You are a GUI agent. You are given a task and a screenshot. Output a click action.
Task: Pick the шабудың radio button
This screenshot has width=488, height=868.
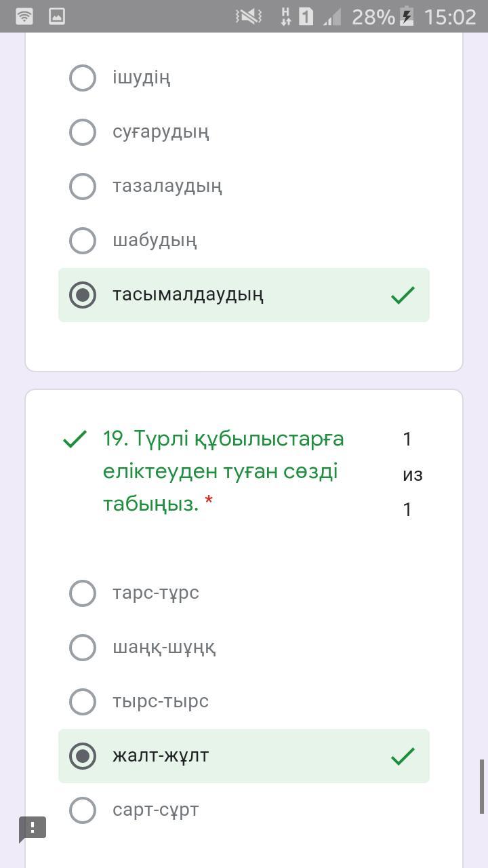click(x=83, y=241)
